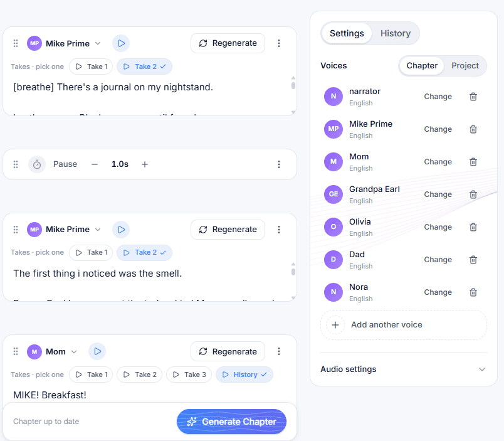Remove the Nora voice with the trash icon

pos(473,292)
